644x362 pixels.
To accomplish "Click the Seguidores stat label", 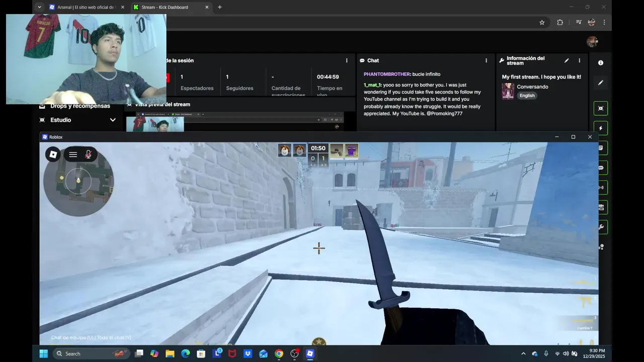I will pyautogui.click(x=239, y=88).
